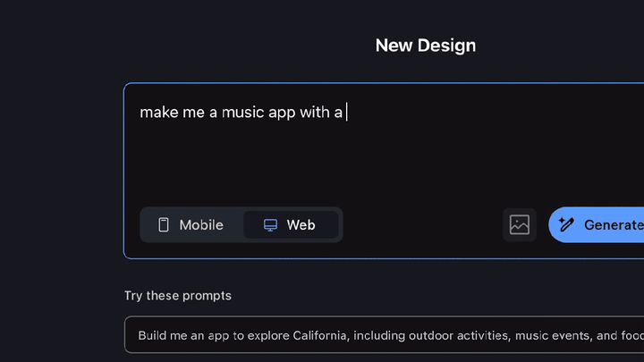Click the desktop monitor icon beside Web
The height and width of the screenshot is (362, 644).
[270, 225]
